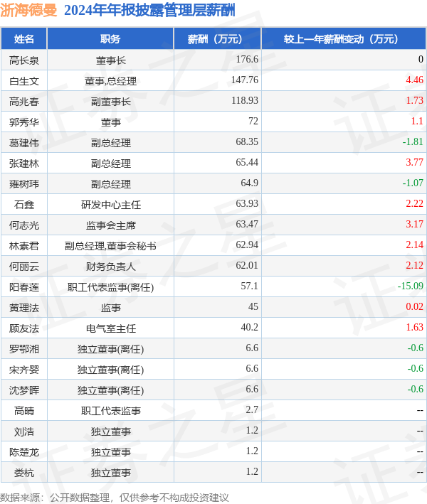Click the red change value 4.46

[x=414, y=80]
